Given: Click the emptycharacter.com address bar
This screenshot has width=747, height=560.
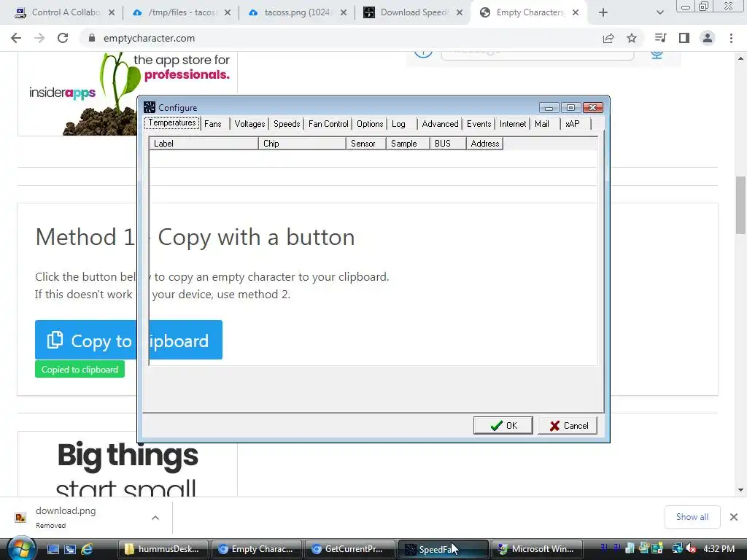Looking at the screenshot, I should [343, 38].
